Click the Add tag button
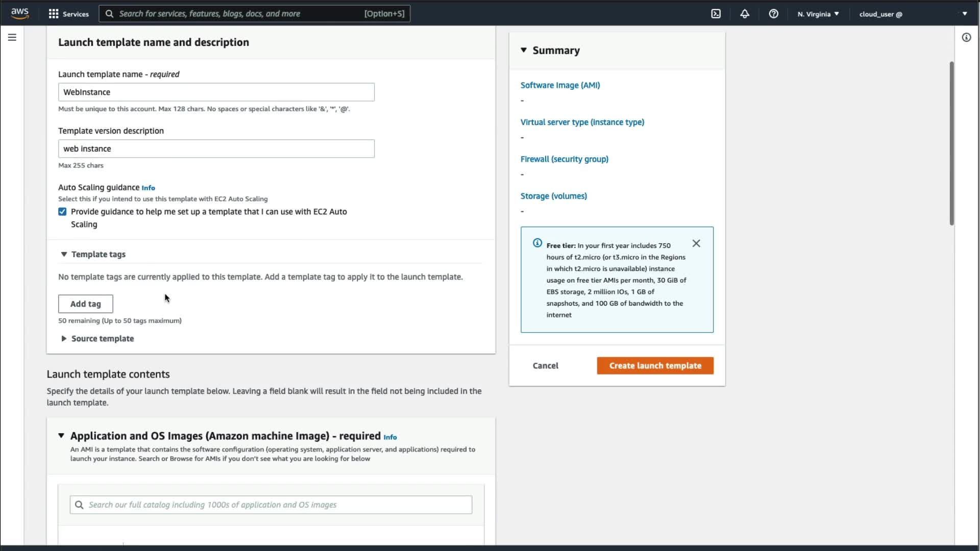This screenshot has height=551, width=980. pyautogui.click(x=85, y=304)
